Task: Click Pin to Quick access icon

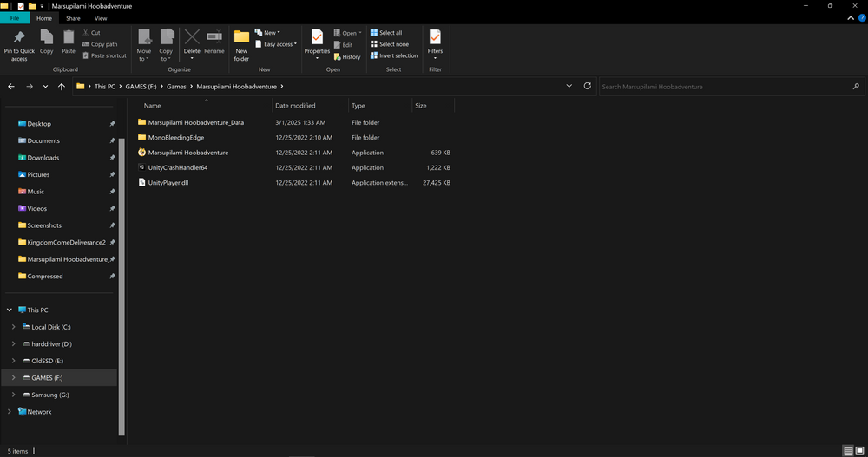Action: 19,37
